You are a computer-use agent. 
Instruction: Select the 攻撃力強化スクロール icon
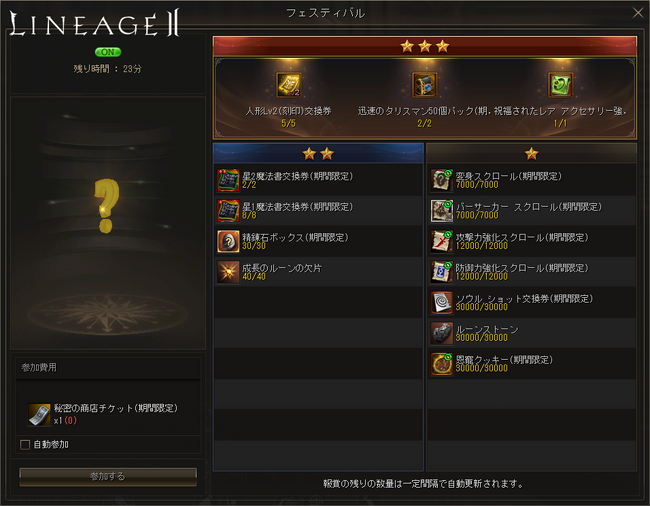point(441,242)
